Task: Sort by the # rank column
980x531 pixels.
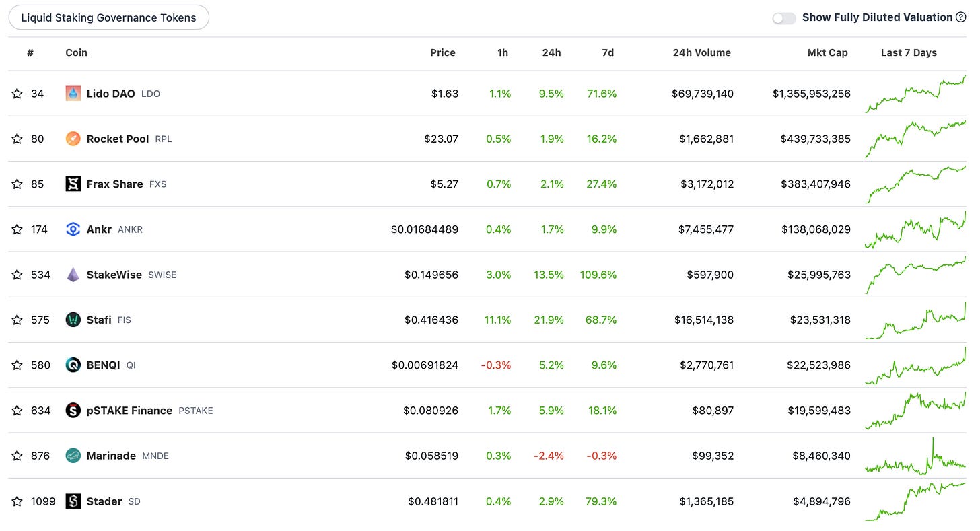Action: click(30, 52)
